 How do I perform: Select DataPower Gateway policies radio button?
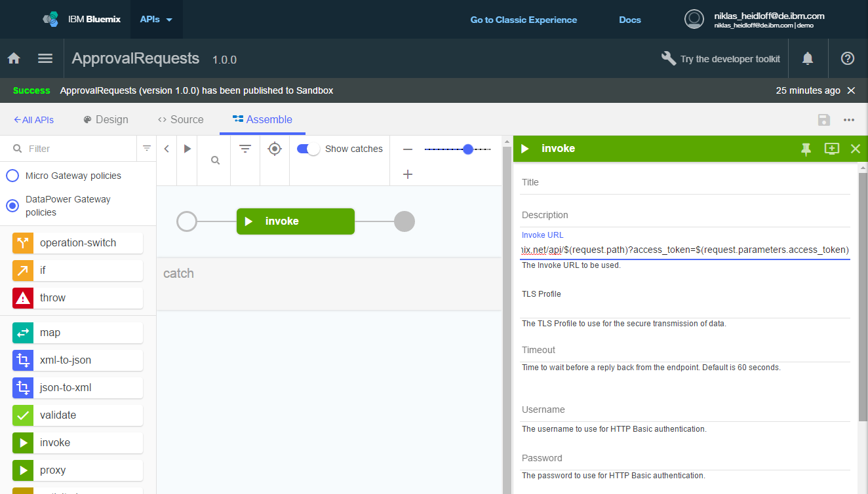[x=12, y=206]
